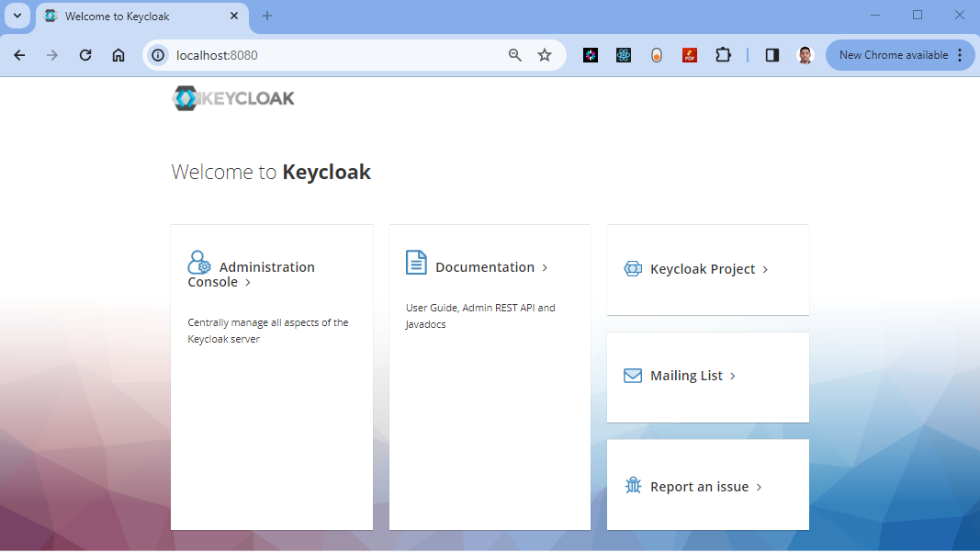Click the Report an issue bug icon
The width and height of the screenshot is (980, 552).
pos(633,485)
